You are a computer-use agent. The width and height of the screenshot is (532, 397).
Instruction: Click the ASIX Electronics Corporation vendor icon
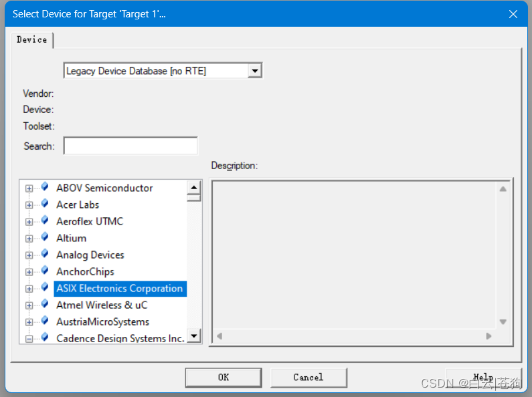click(45, 287)
